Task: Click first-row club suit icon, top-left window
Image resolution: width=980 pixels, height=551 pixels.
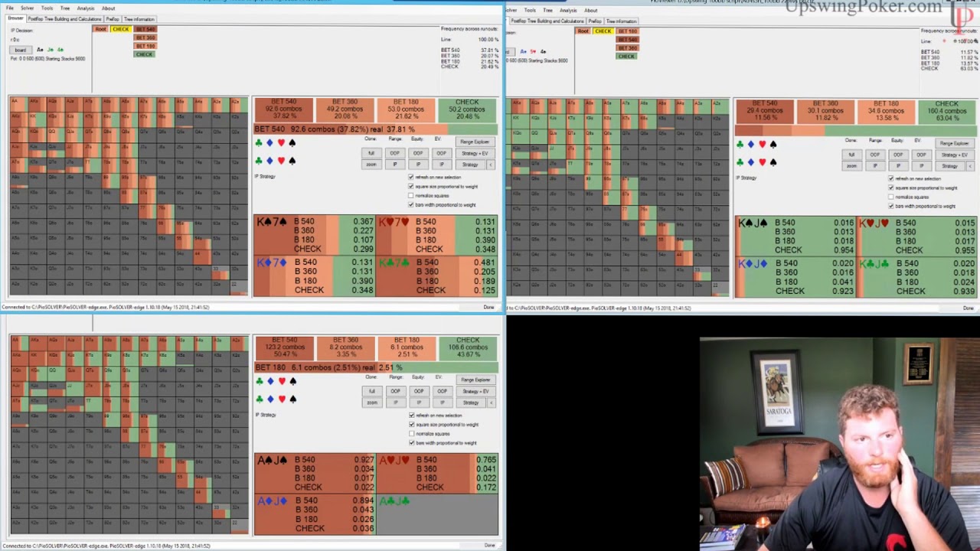Action: click(259, 143)
